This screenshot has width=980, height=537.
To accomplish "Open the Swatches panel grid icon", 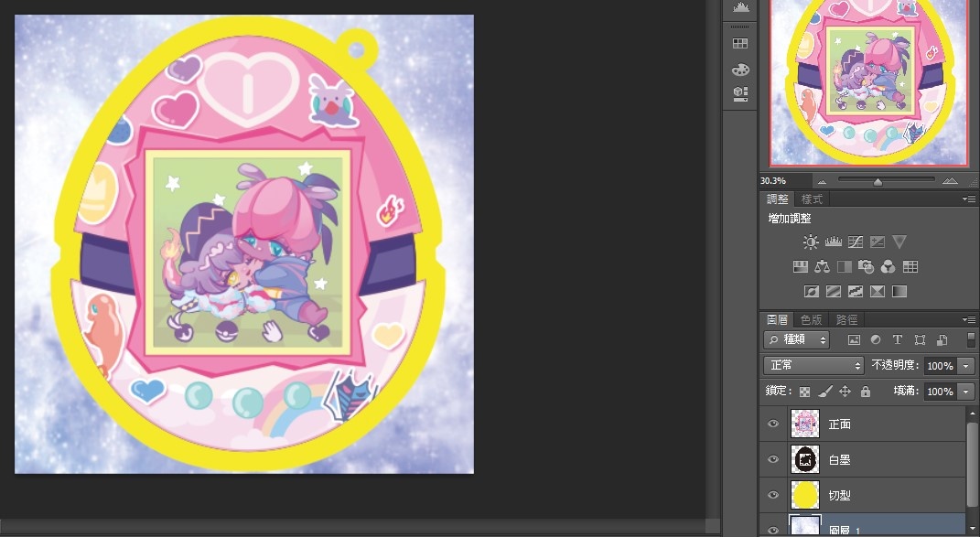I will coord(740,43).
